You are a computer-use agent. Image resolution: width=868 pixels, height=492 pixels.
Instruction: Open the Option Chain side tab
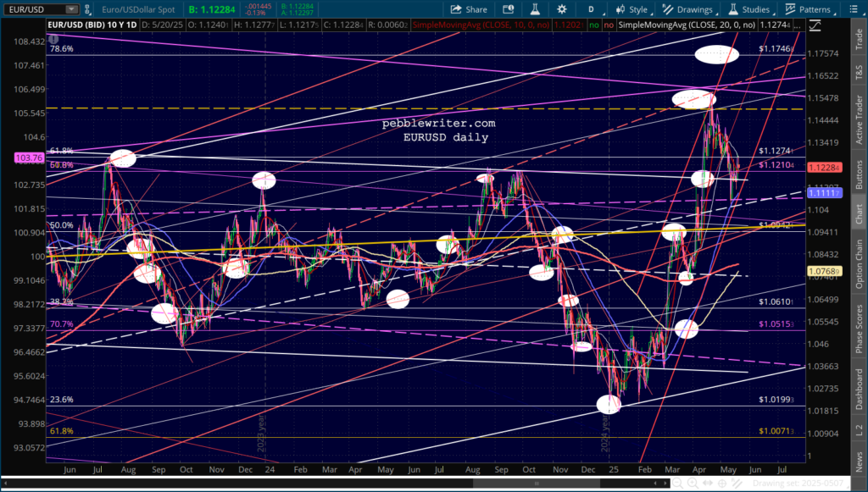[859, 263]
